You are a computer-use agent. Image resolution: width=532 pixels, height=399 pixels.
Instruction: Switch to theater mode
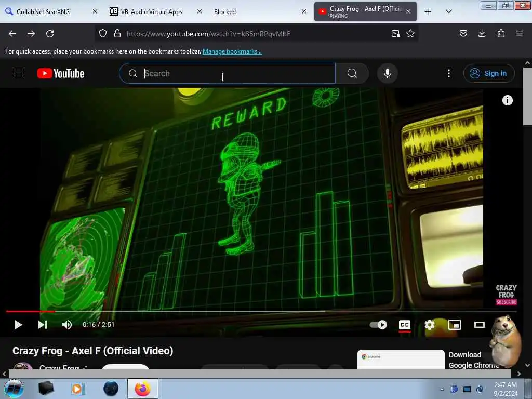pyautogui.click(x=479, y=325)
